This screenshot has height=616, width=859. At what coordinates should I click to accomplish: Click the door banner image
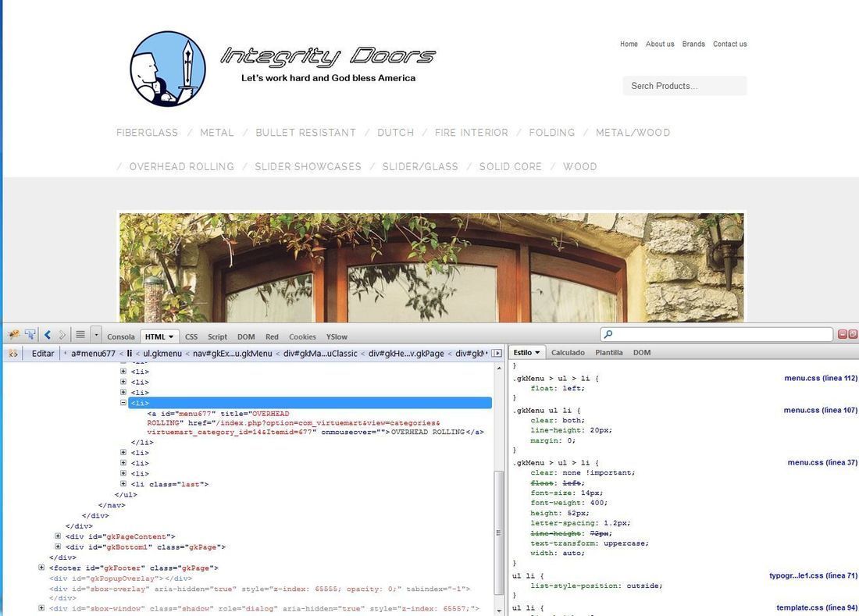(x=431, y=267)
